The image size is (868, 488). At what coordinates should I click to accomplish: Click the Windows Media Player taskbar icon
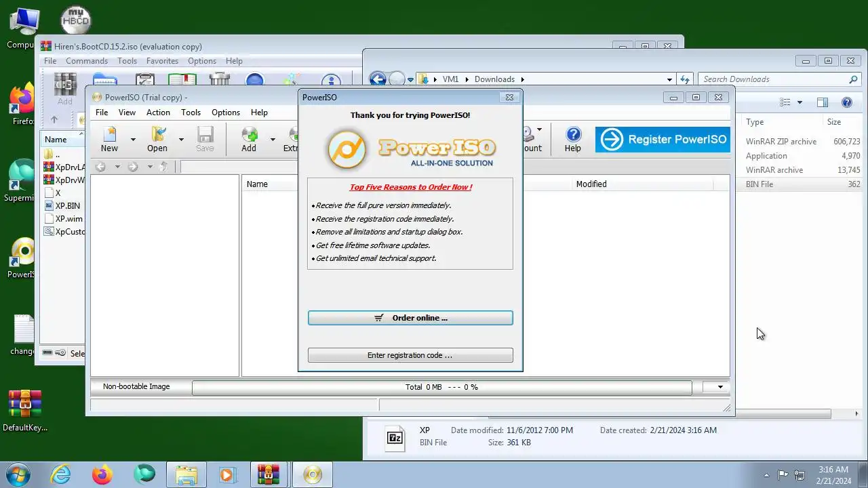click(227, 474)
